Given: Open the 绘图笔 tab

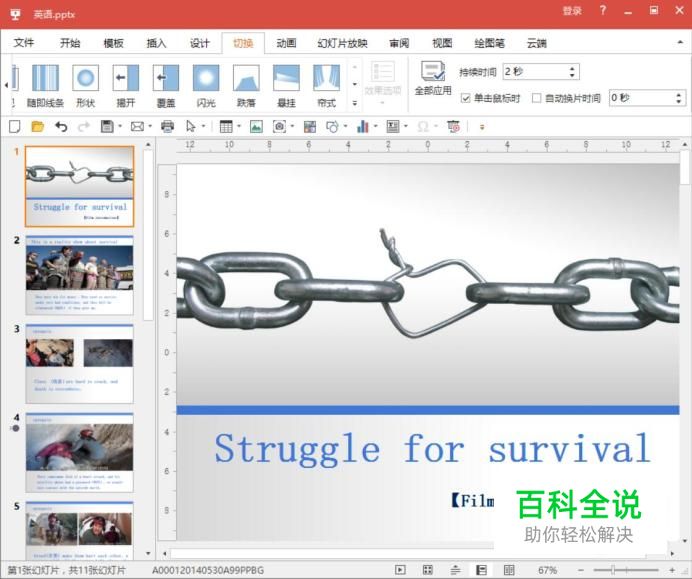Looking at the screenshot, I should click(489, 43).
